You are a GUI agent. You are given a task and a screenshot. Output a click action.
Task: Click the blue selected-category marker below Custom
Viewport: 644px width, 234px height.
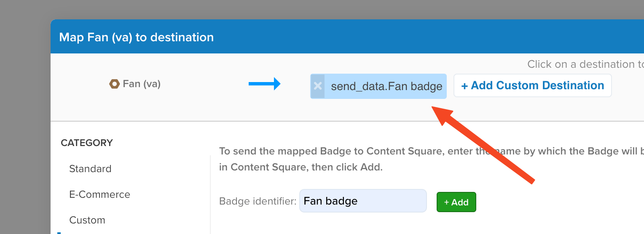coord(59,233)
